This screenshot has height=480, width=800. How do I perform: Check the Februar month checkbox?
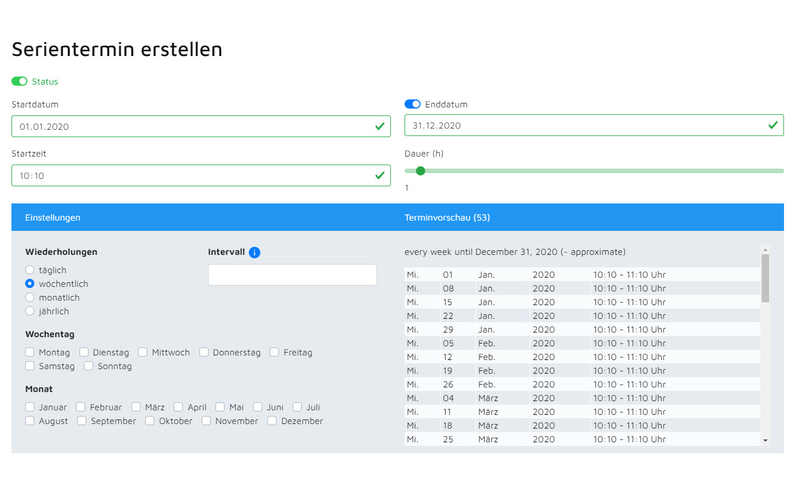81,407
